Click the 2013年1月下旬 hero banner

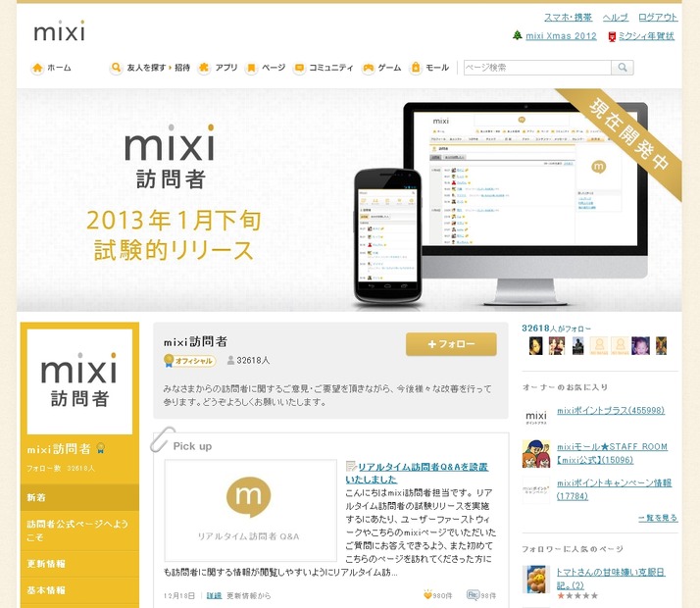click(349, 199)
